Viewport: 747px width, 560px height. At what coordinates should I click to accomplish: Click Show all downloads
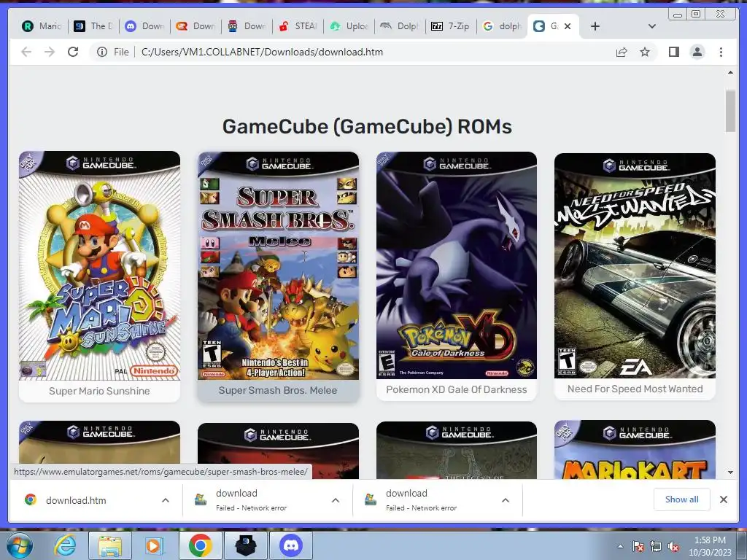pos(682,499)
